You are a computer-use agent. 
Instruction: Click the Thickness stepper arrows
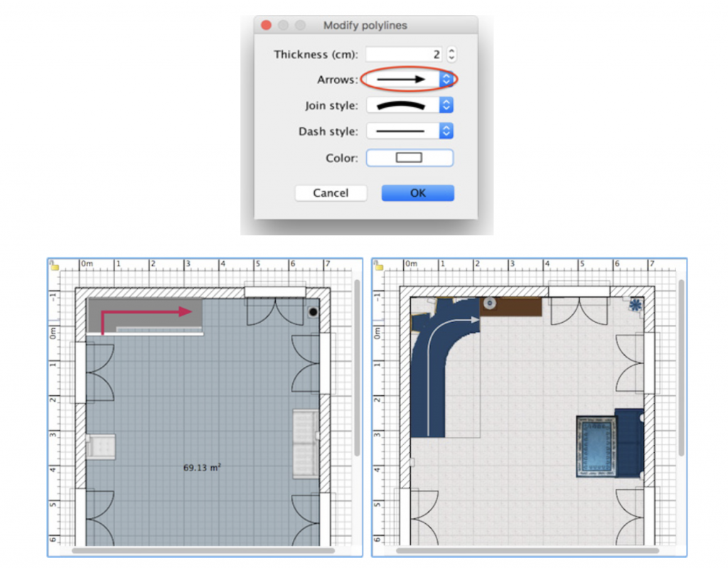tap(451, 54)
